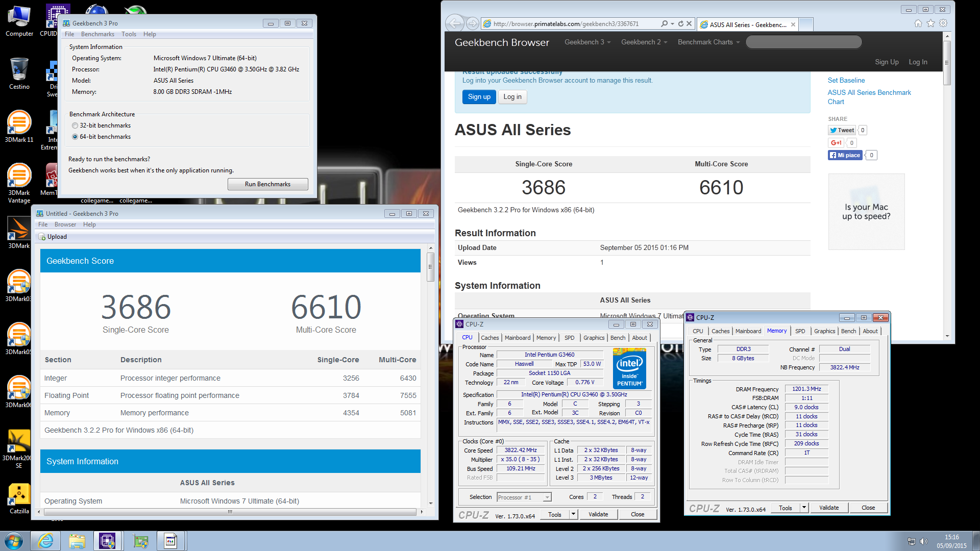Click the stop loading X icon in address bar
Screen dimensions: 980x551
[689, 23]
